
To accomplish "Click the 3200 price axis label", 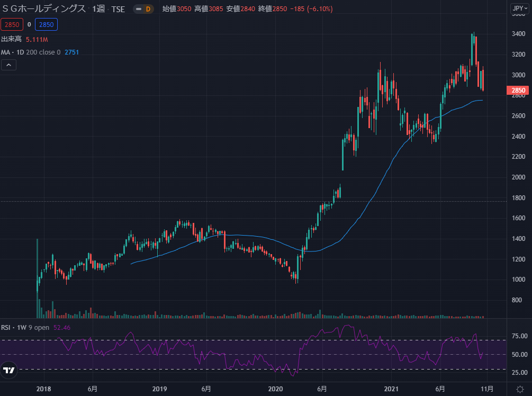I will [x=518, y=55].
